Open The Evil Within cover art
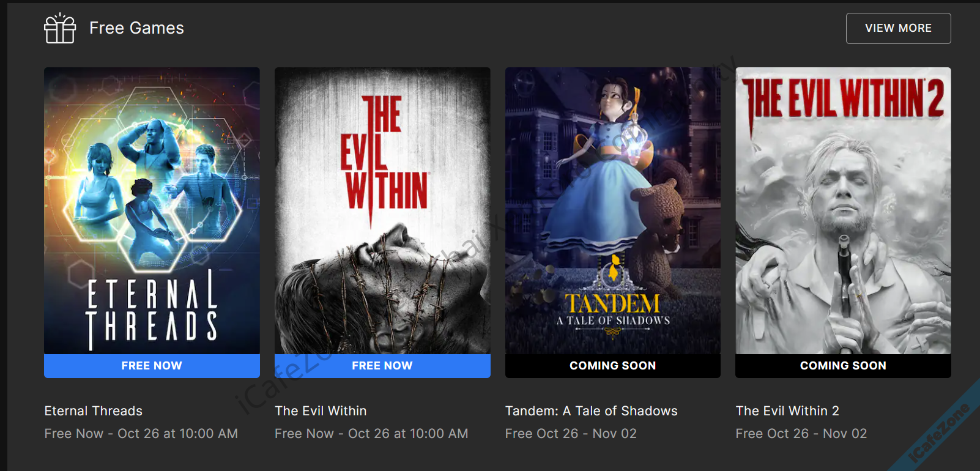 pos(382,210)
